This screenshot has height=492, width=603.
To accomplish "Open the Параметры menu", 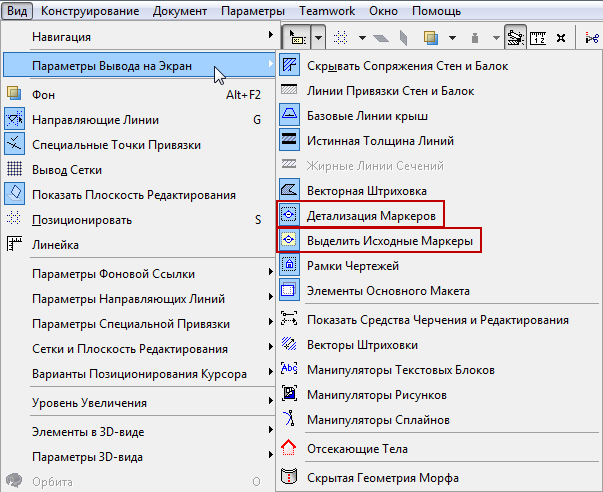I will [253, 11].
